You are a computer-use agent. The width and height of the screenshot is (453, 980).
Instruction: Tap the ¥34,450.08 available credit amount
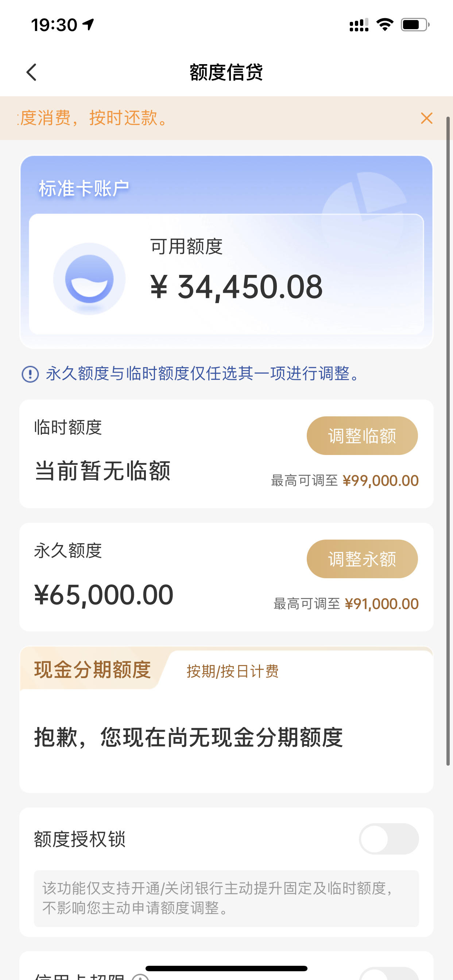click(x=236, y=287)
